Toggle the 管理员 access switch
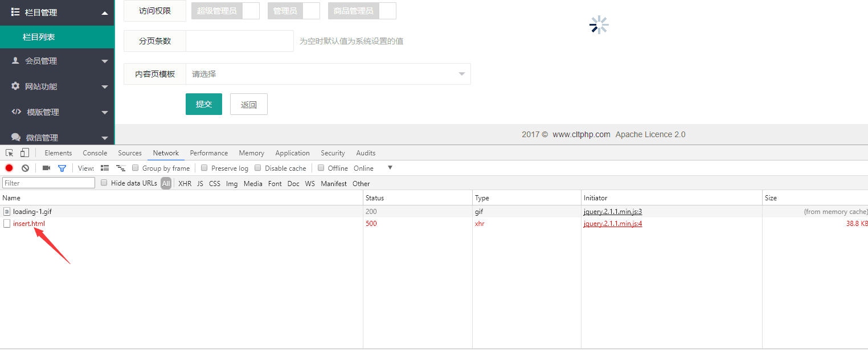This screenshot has height=350, width=868. click(x=294, y=11)
